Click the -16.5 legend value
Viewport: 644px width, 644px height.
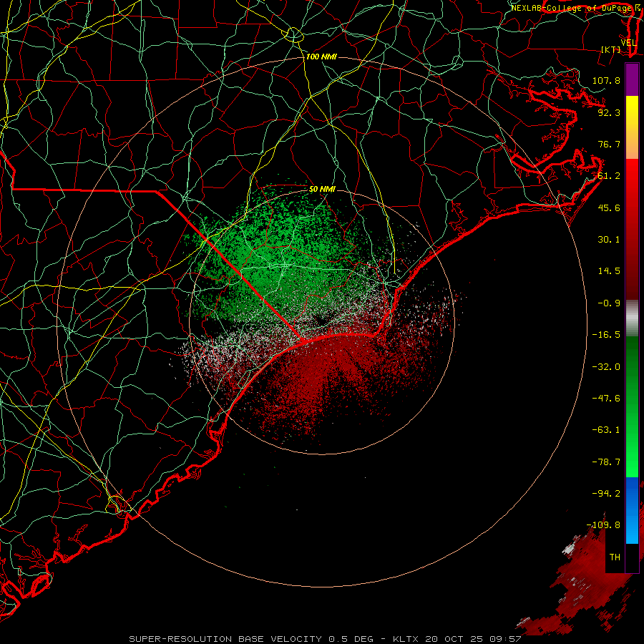click(x=606, y=335)
